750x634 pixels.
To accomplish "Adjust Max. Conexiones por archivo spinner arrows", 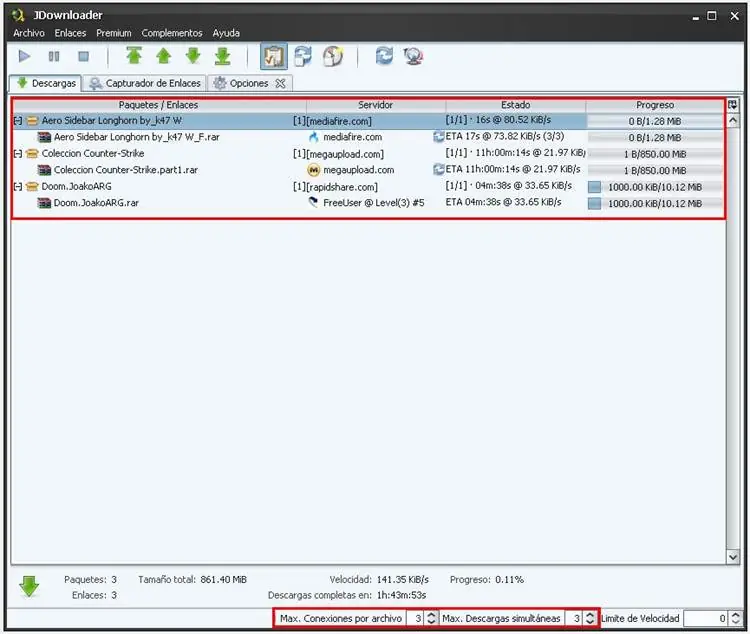I will (x=431, y=619).
